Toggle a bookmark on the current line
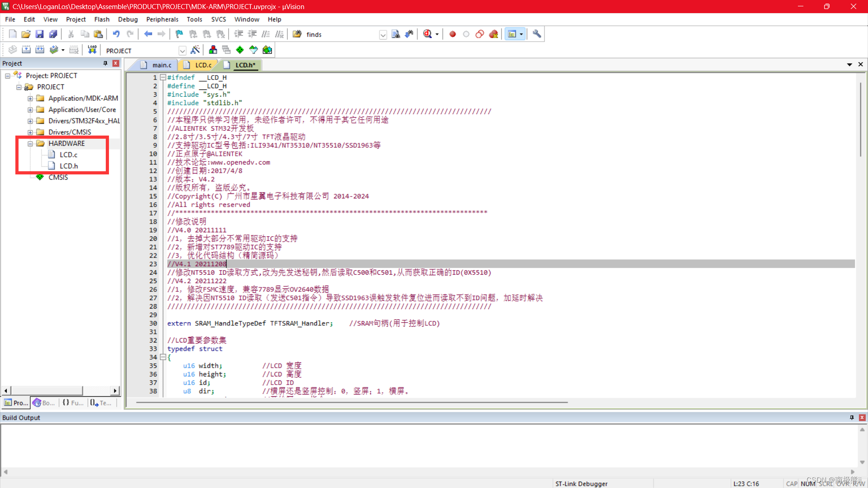Screen dimensions: 868x488 (x=179, y=34)
